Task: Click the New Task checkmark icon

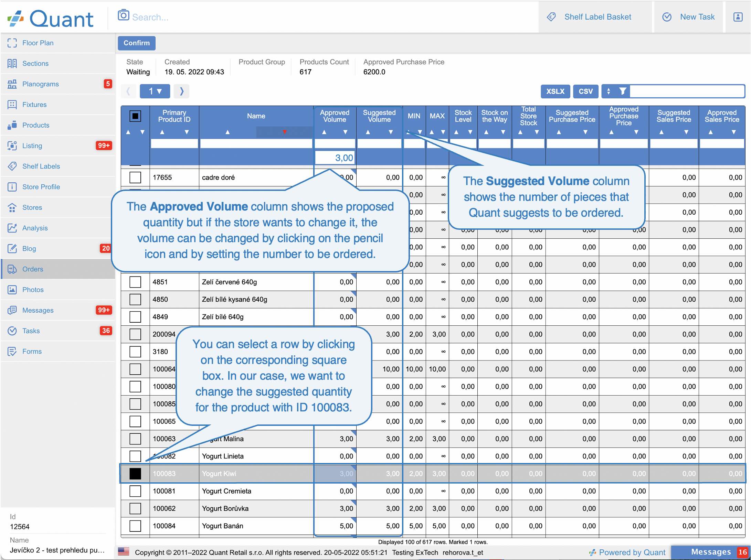Action: pos(667,17)
